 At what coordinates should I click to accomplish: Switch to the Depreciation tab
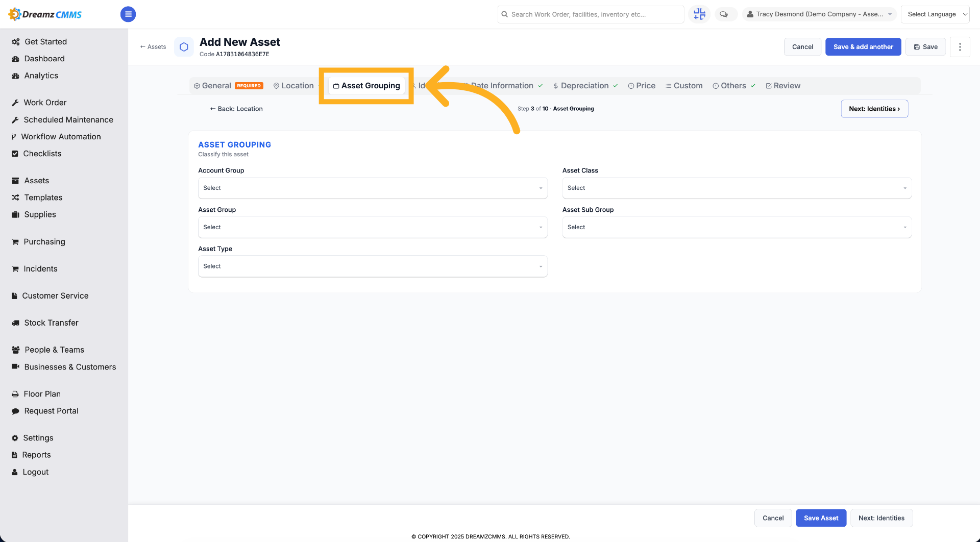coord(585,86)
